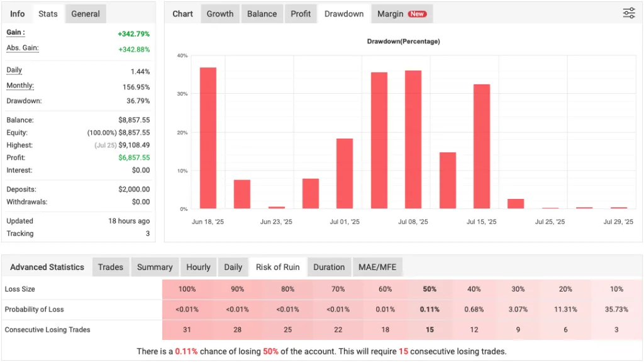The width and height of the screenshot is (644, 362).
Task: Open the Duration tab
Action: click(x=329, y=267)
